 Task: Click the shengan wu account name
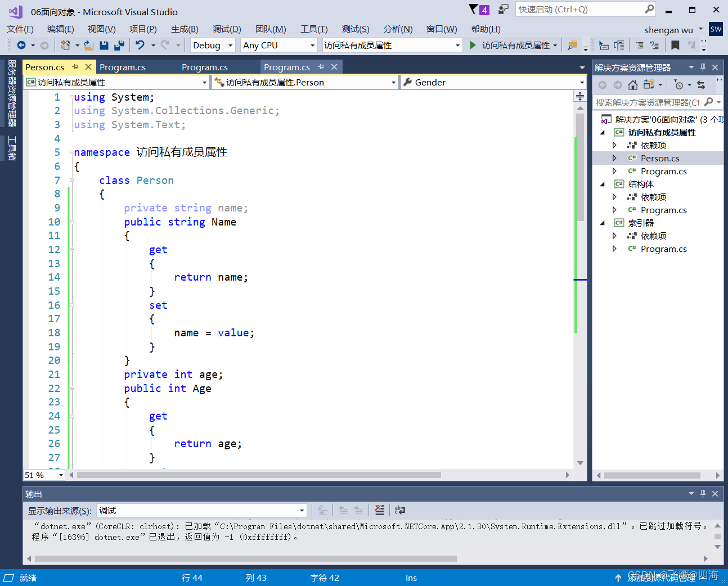669,30
